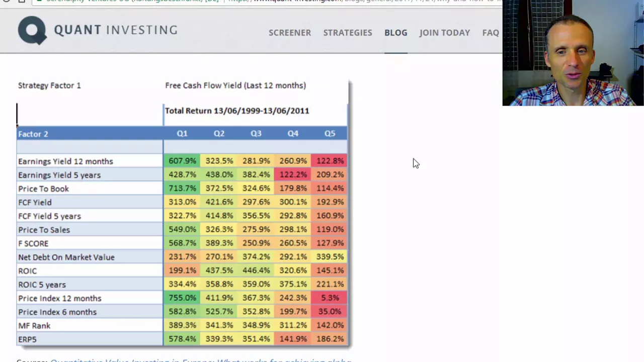Click the presenter webcam video thumbnail

pos(573,53)
